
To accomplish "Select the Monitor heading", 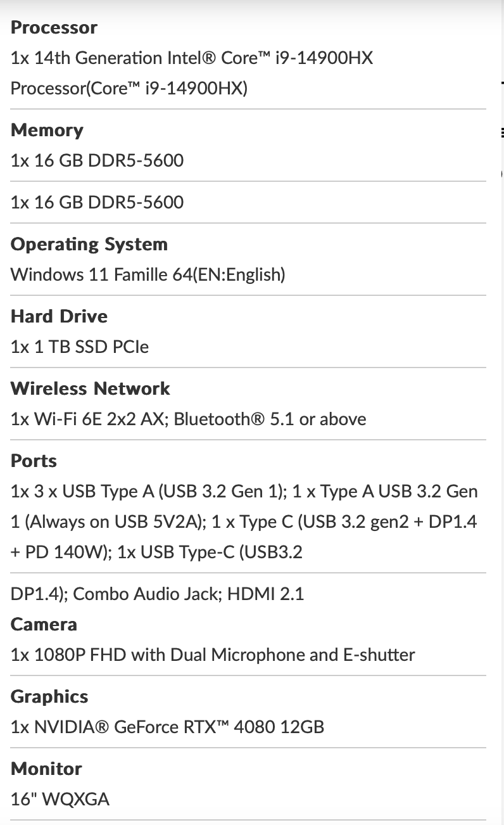I will tap(46, 769).
